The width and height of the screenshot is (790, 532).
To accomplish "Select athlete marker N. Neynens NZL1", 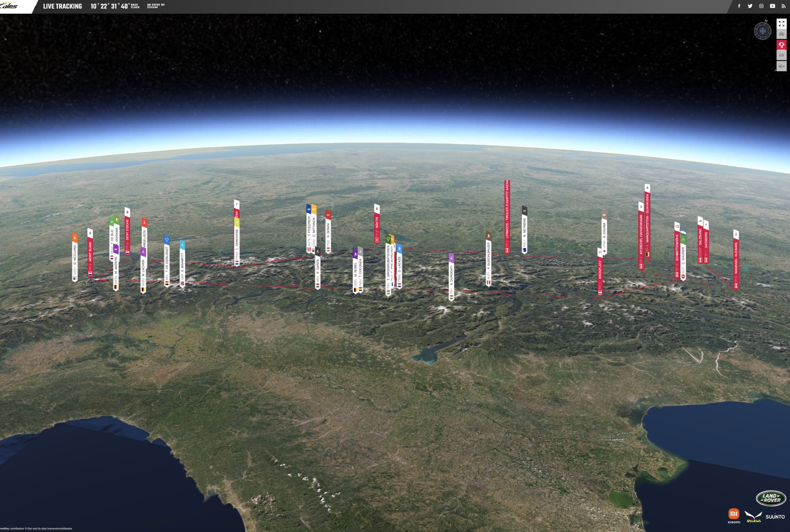I will click(525, 229).
